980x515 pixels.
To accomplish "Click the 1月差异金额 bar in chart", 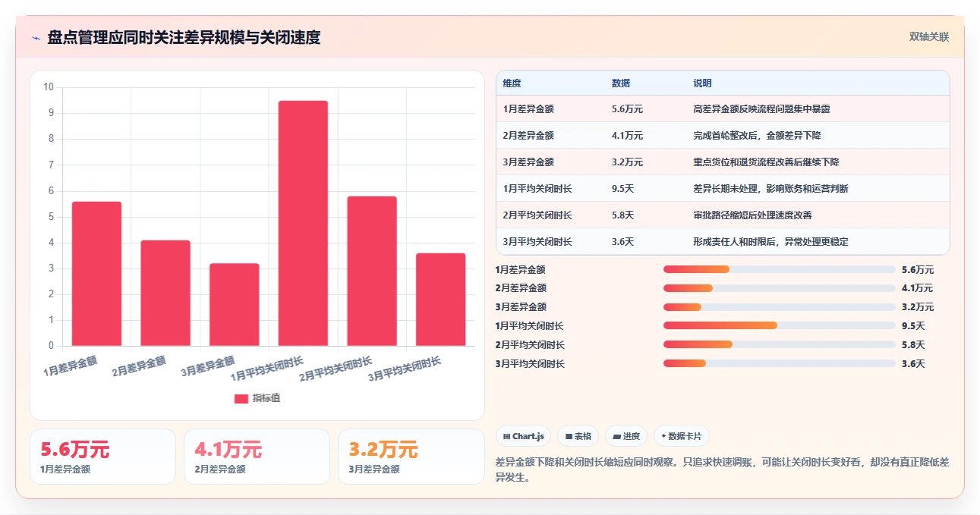I will coord(96,274).
